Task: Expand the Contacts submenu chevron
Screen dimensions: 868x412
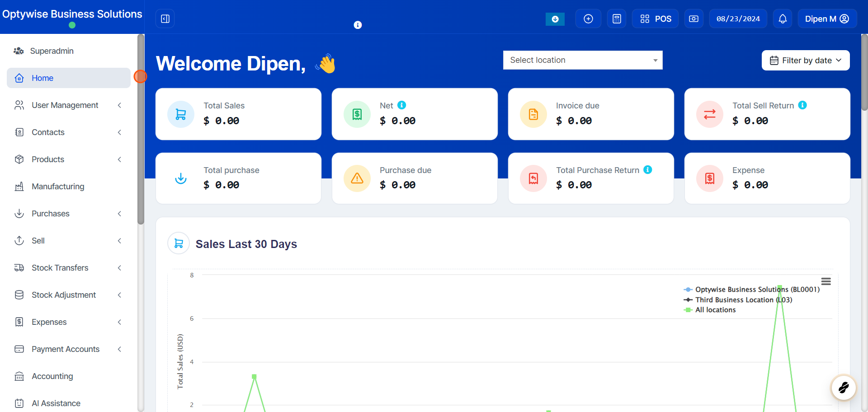Action: click(x=119, y=132)
